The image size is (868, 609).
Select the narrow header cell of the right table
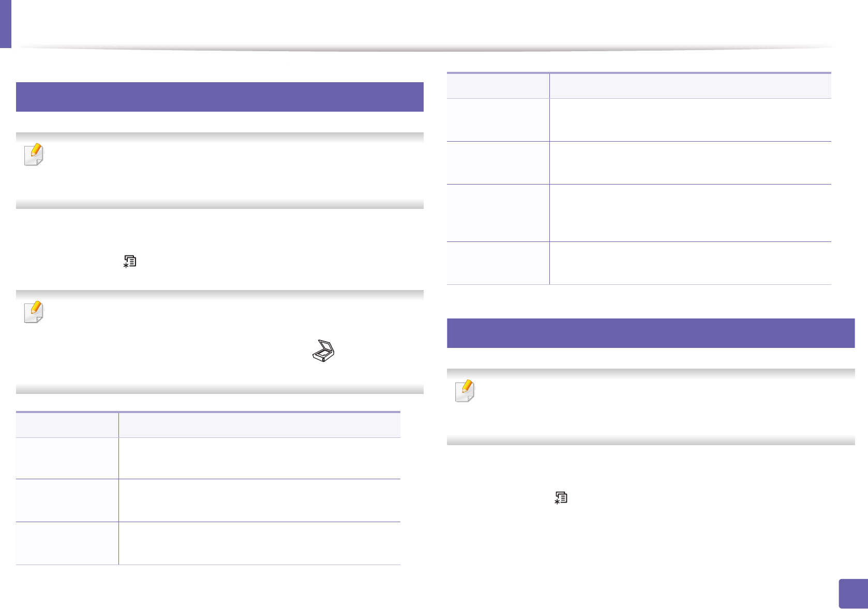pos(498,86)
